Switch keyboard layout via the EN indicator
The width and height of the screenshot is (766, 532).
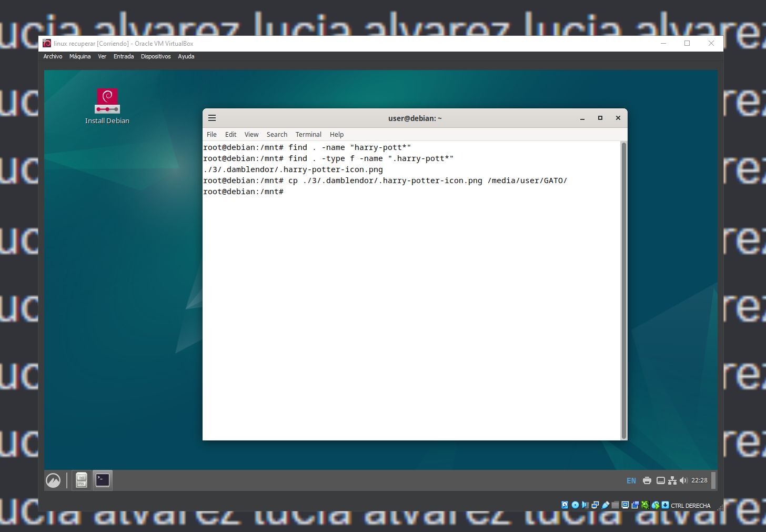(x=631, y=480)
